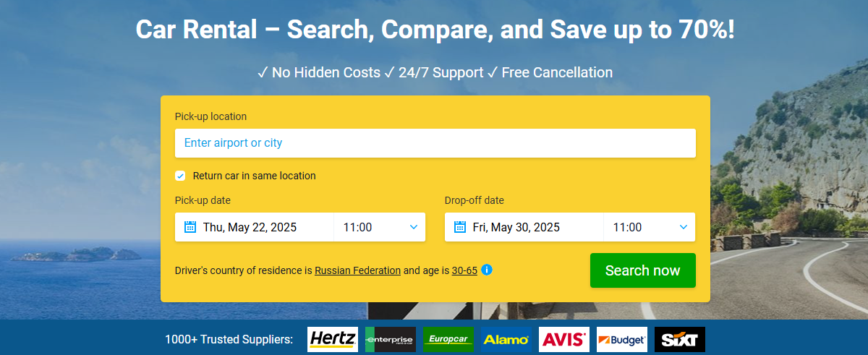The width and height of the screenshot is (868, 355).
Task: Click the Enterprise supplier logo
Action: click(x=391, y=339)
